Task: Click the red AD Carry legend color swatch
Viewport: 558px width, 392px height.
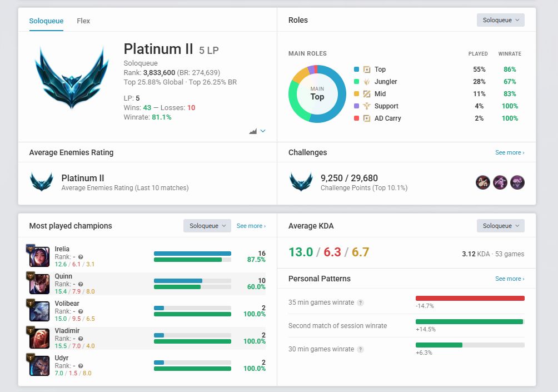Action: [x=356, y=118]
